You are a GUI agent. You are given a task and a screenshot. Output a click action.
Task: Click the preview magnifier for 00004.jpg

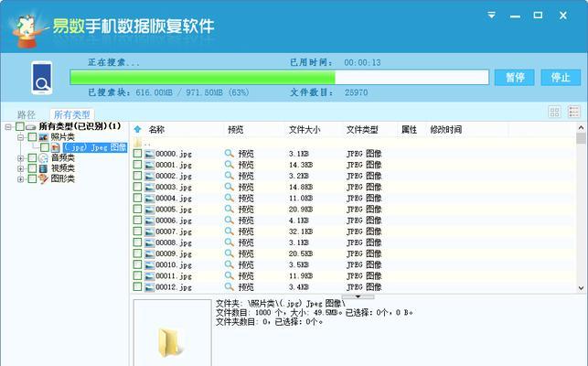pyautogui.click(x=230, y=198)
